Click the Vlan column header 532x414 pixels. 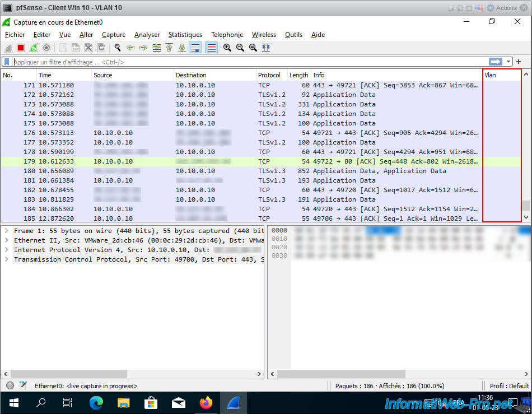click(502, 75)
